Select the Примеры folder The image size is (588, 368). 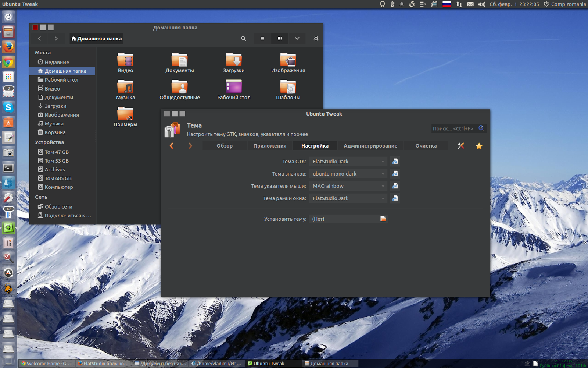(x=125, y=117)
